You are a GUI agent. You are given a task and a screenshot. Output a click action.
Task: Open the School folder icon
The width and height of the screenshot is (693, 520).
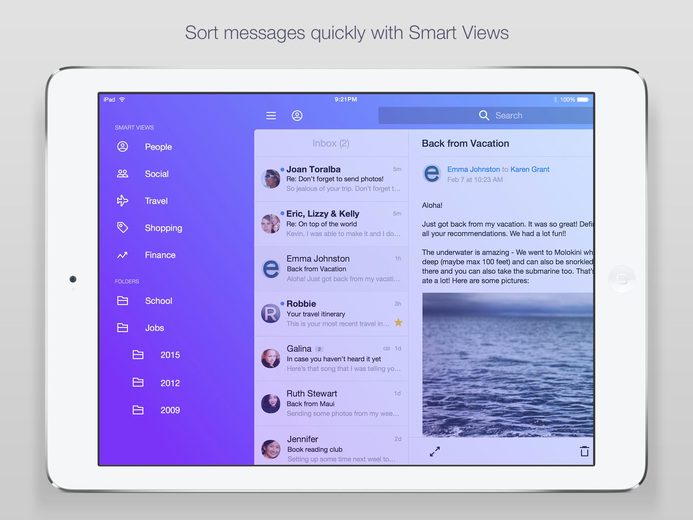pyautogui.click(x=122, y=301)
